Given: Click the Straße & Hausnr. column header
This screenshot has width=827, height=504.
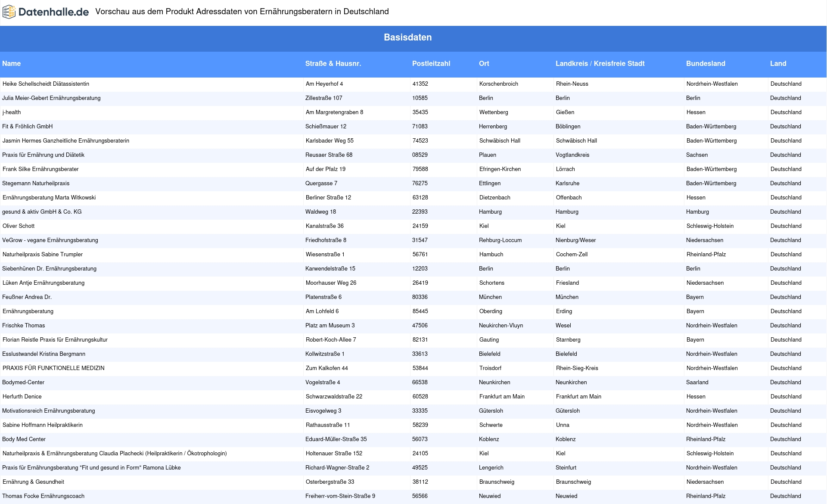Looking at the screenshot, I should [333, 63].
